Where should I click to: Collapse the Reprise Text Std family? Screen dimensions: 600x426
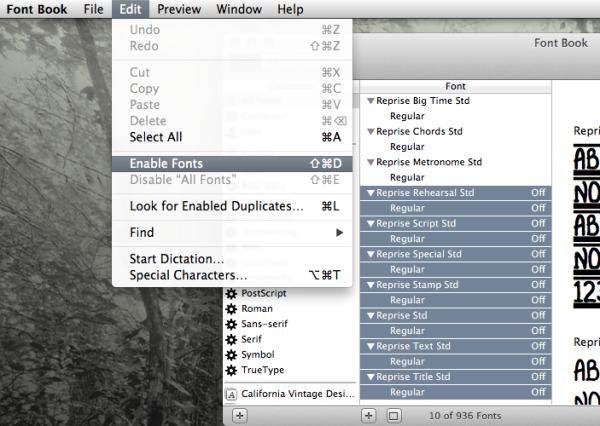pos(370,346)
